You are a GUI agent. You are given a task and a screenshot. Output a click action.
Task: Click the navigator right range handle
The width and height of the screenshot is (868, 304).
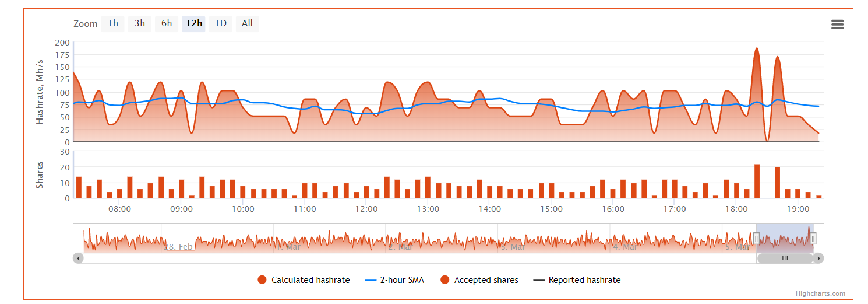[x=813, y=238]
